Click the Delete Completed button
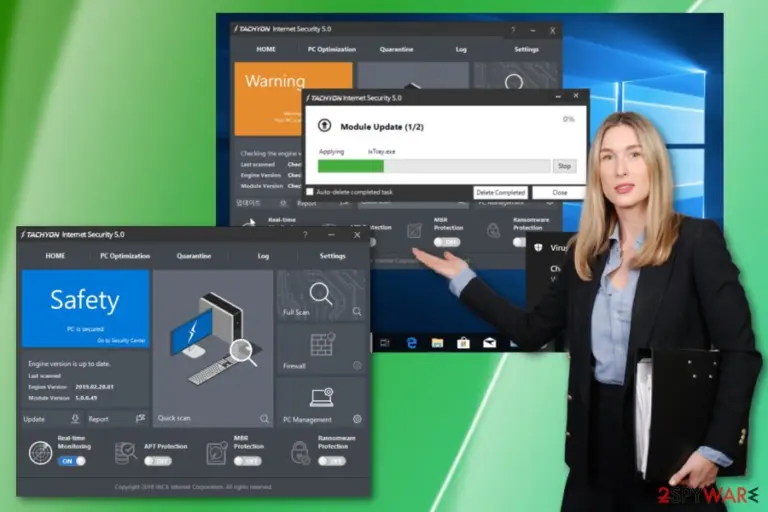The image size is (768, 512). (x=501, y=193)
